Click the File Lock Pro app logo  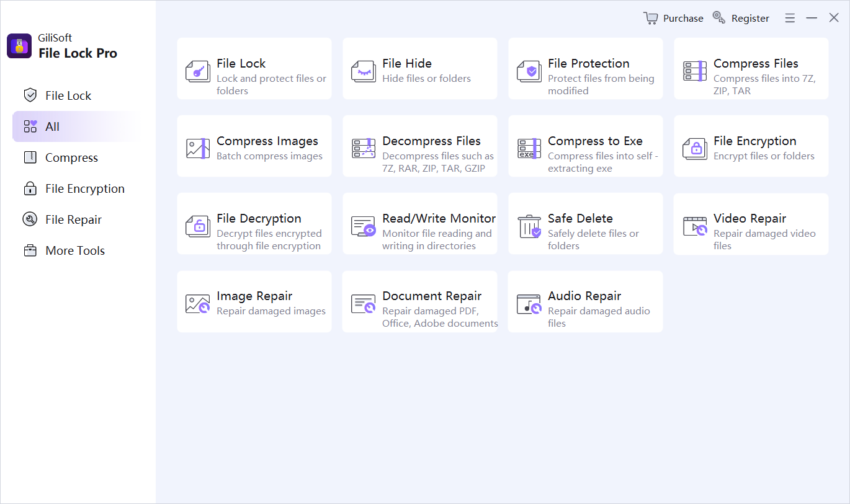(x=19, y=46)
